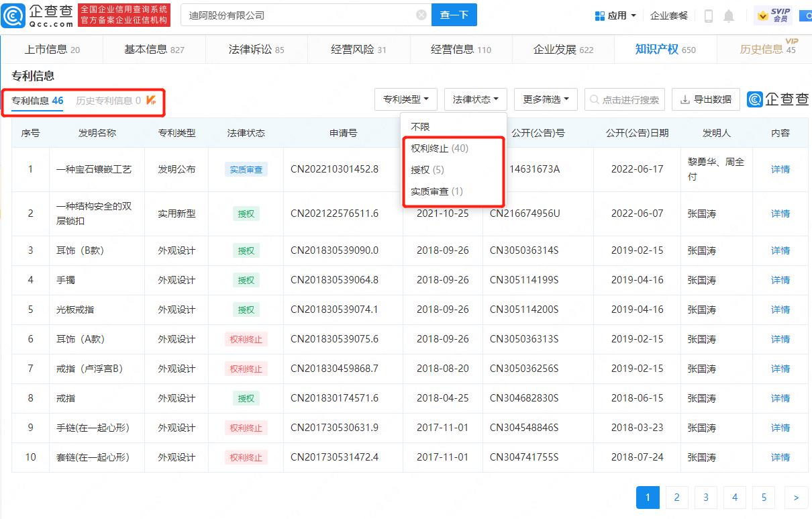Viewport: 812px width, 519px height.
Task: Switch to the 经营信息 tab
Action: click(x=461, y=49)
